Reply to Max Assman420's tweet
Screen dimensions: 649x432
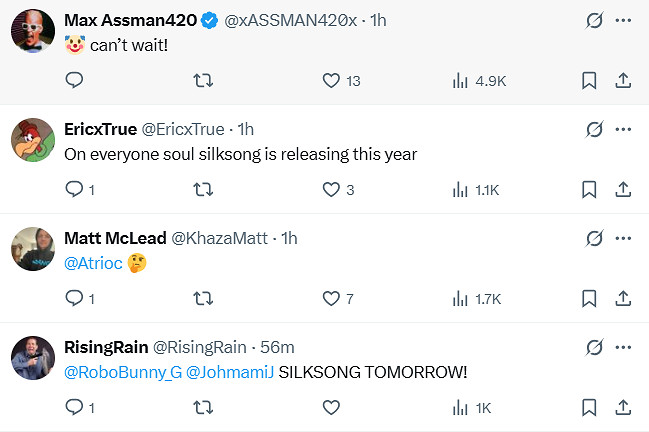(x=74, y=81)
